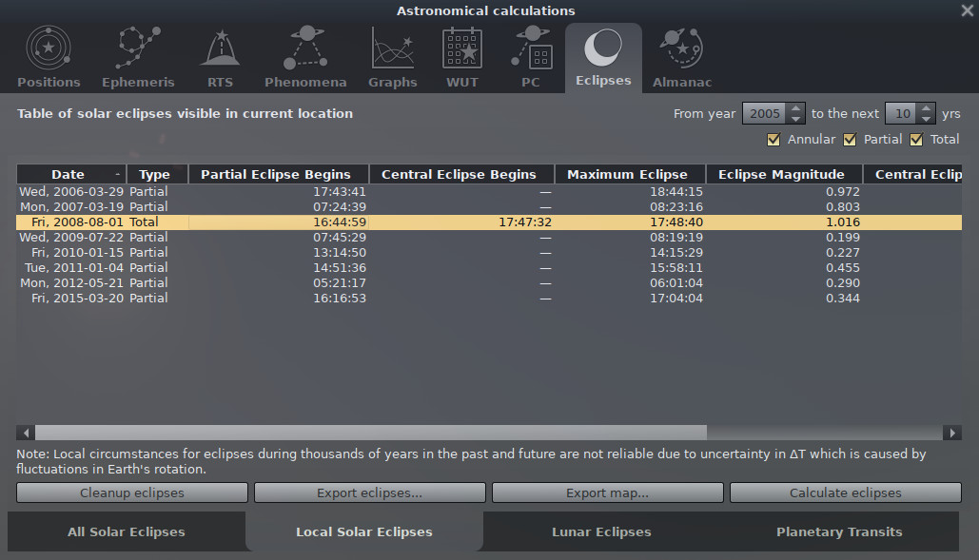Viewport: 979px width, 560px height.
Task: Switch to the Graphs icon
Action: [x=393, y=48]
